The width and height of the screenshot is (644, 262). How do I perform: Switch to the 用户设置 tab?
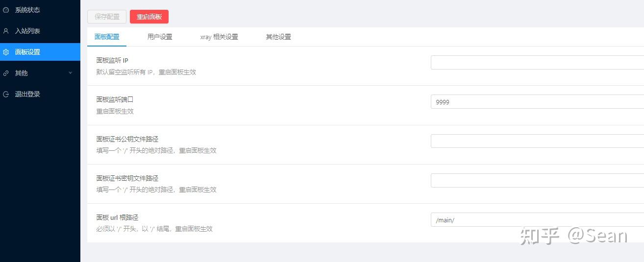click(x=160, y=37)
